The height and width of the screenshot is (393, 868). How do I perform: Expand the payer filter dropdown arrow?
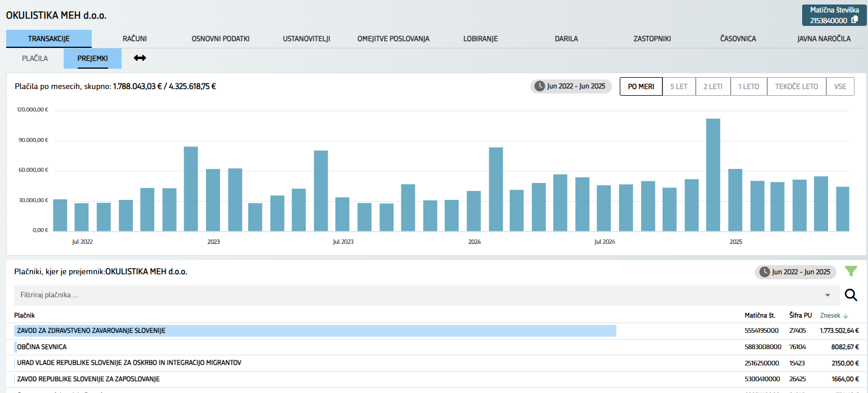click(827, 295)
